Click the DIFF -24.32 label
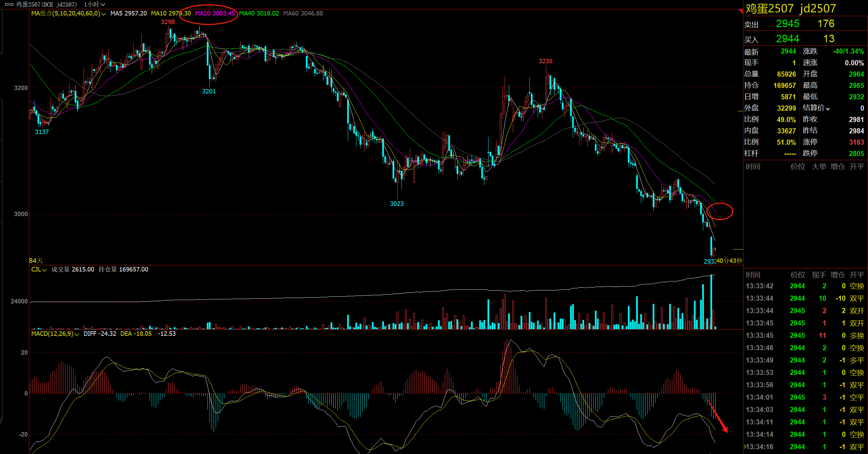The width and height of the screenshot is (868, 454). click(x=100, y=334)
